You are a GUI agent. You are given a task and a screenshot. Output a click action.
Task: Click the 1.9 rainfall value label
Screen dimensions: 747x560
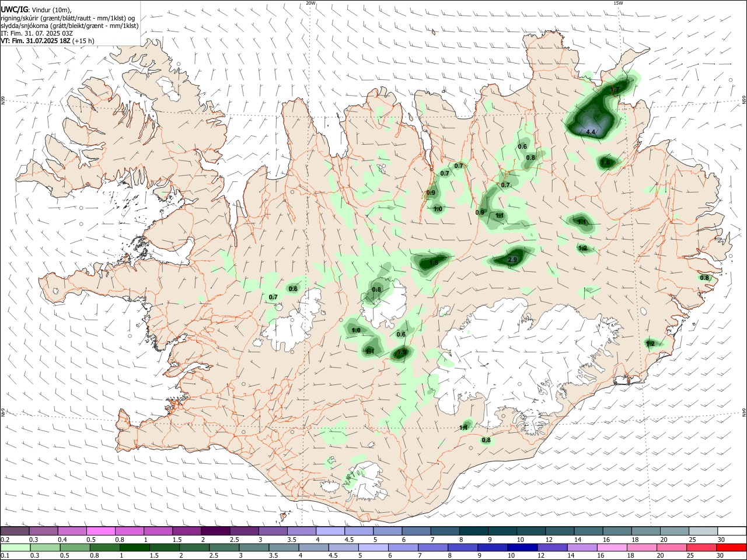(402, 352)
